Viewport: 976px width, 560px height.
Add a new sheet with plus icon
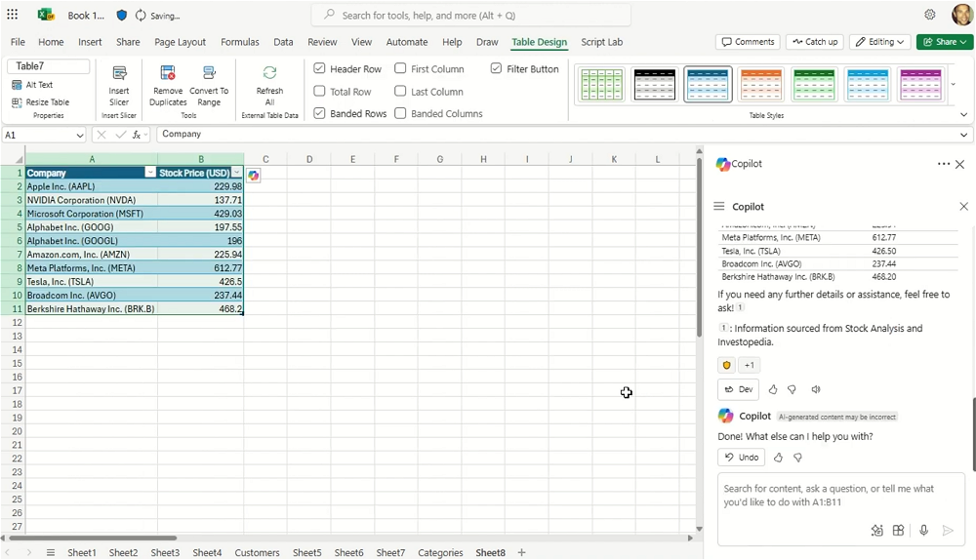click(521, 552)
